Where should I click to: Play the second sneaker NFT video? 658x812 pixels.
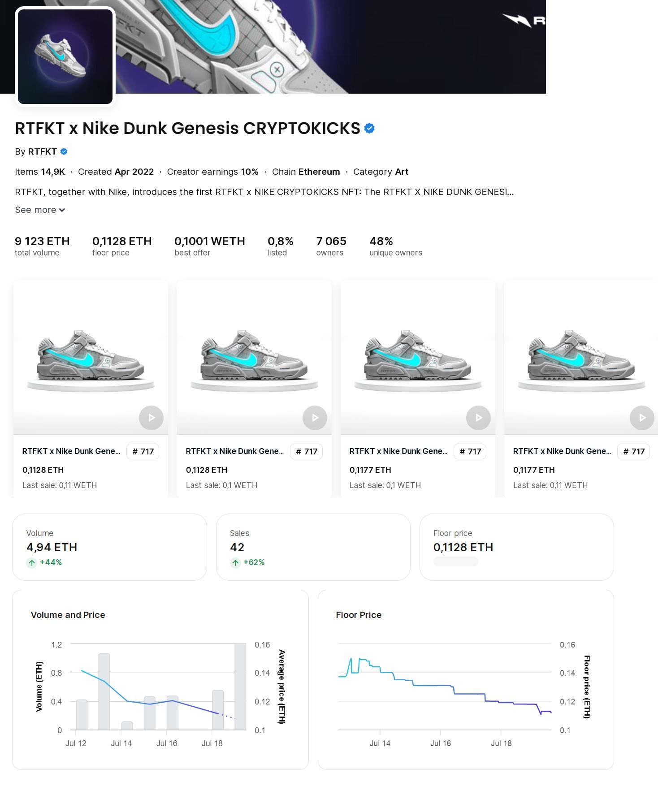coord(315,418)
